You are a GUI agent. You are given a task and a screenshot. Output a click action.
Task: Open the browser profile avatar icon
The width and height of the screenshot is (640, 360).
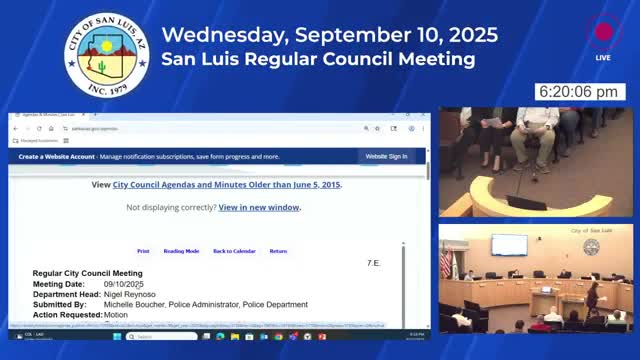pos(411,129)
